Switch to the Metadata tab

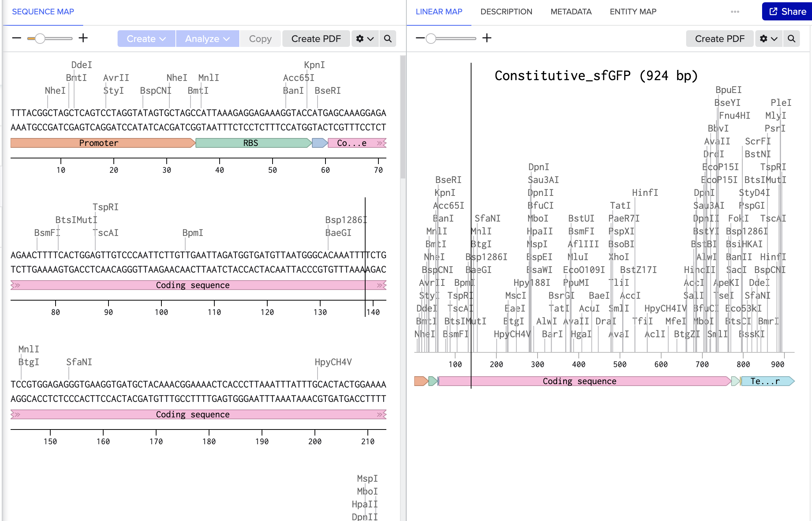[571, 12]
